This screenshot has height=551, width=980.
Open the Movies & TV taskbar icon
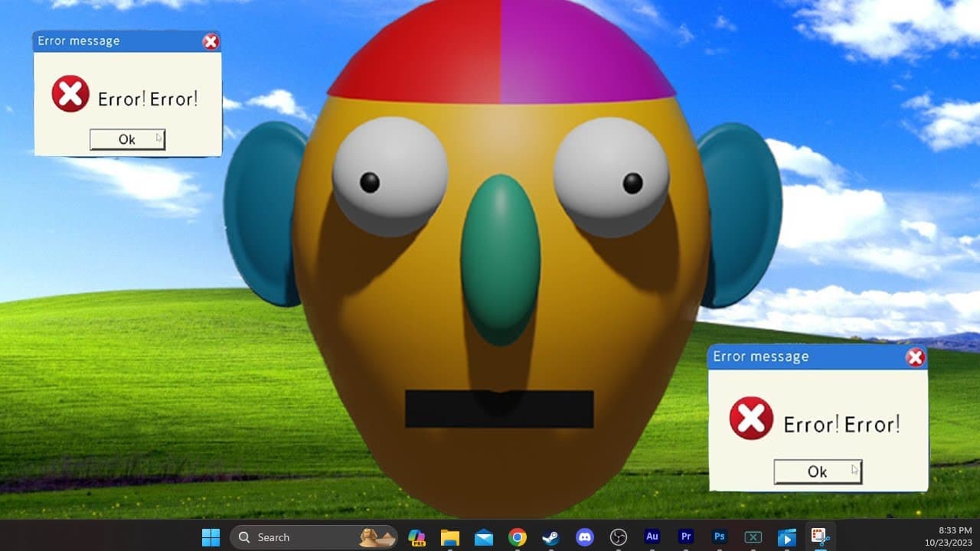(x=786, y=537)
